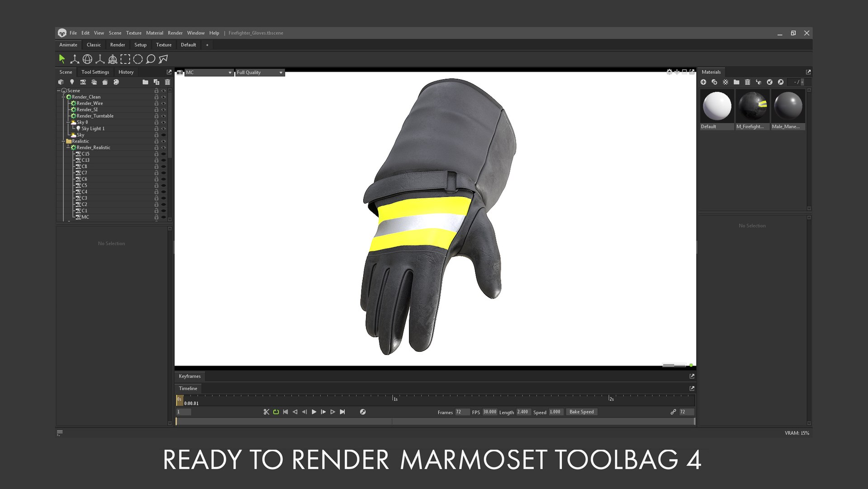This screenshot has height=489, width=868.
Task: Click the FPS value field
Action: click(489, 412)
